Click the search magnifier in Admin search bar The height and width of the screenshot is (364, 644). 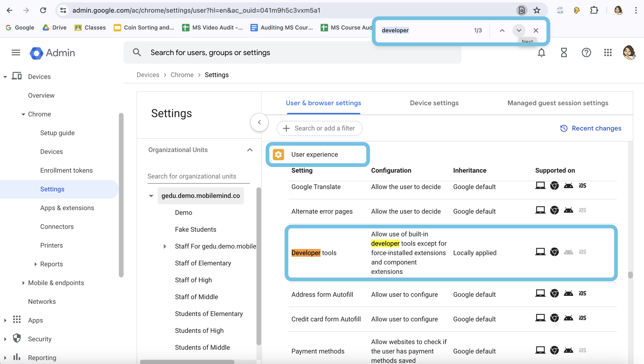click(137, 53)
